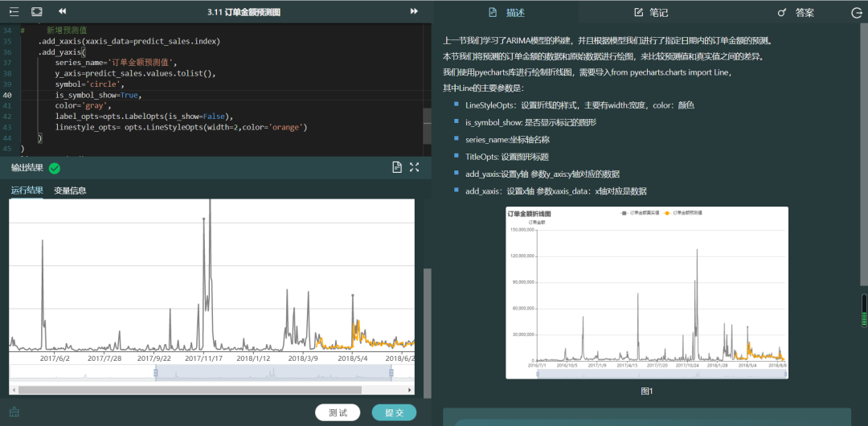
Task: Go to next lesson with forward arrows
Action: coord(414,11)
